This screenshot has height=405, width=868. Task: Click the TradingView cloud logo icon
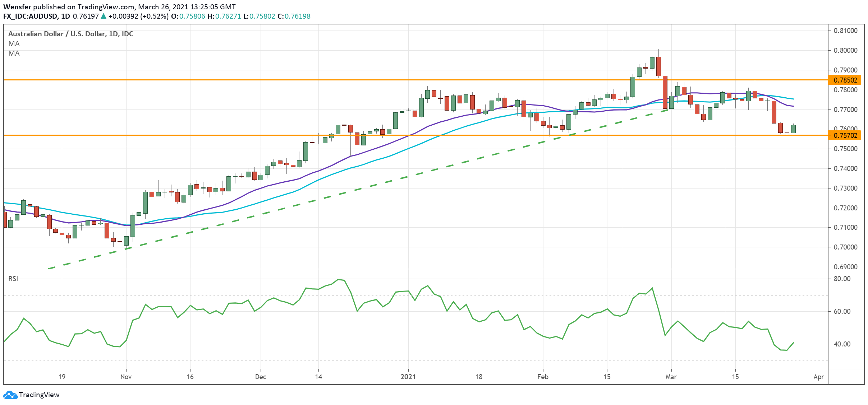pos(10,395)
